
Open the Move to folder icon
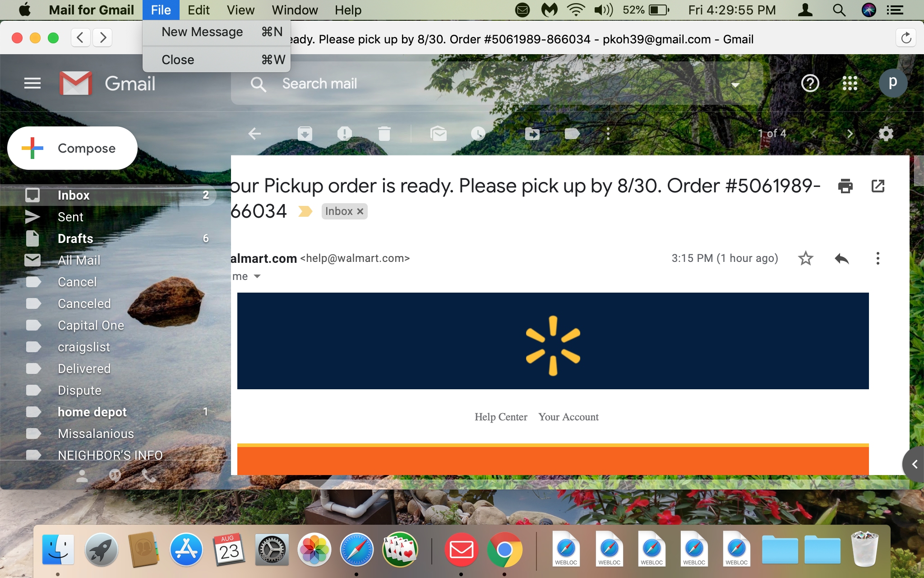click(x=532, y=134)
